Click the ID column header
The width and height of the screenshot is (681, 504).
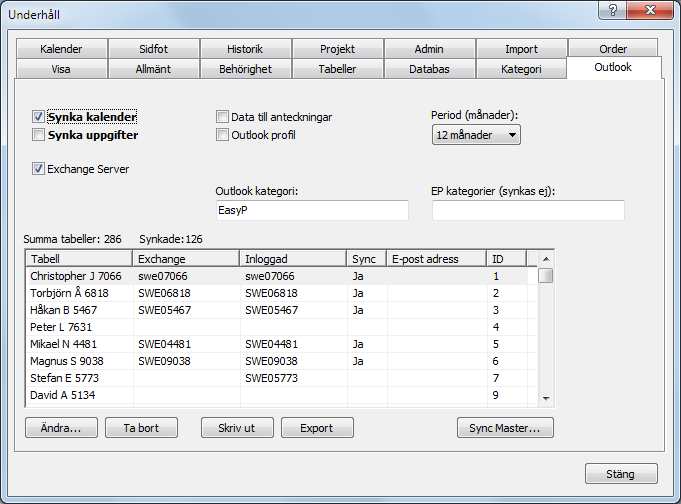(x=506, y=259)
